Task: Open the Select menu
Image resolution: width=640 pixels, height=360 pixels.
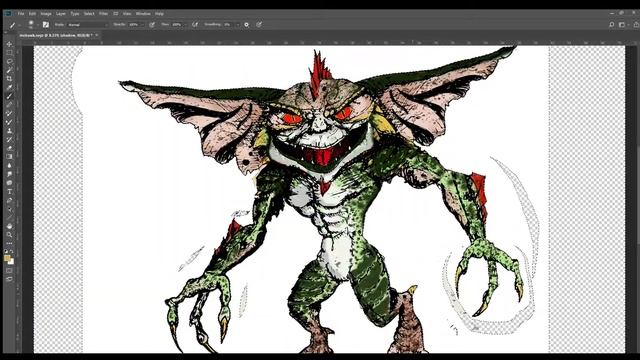Action: pos(89,13)
